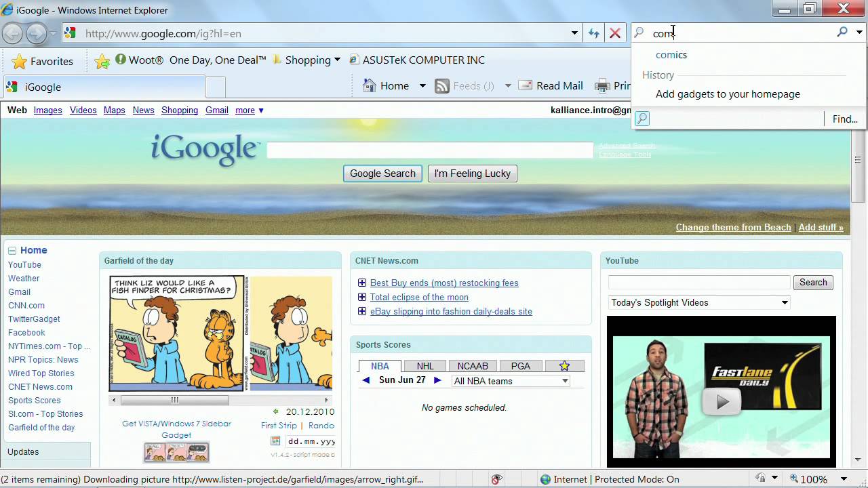Image resolution: width=868 pixels, height=488 pixels.
Task: Click the Print printer icon
Action: 602,86
